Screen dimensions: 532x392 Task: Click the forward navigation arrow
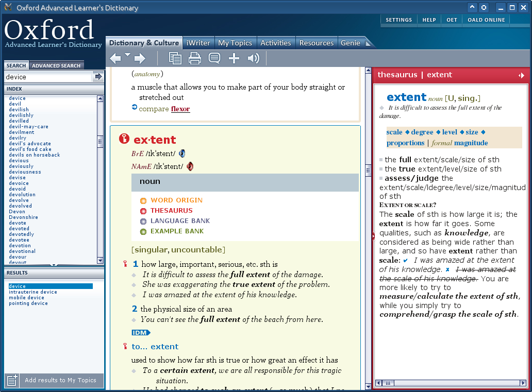tap(140, 59)
